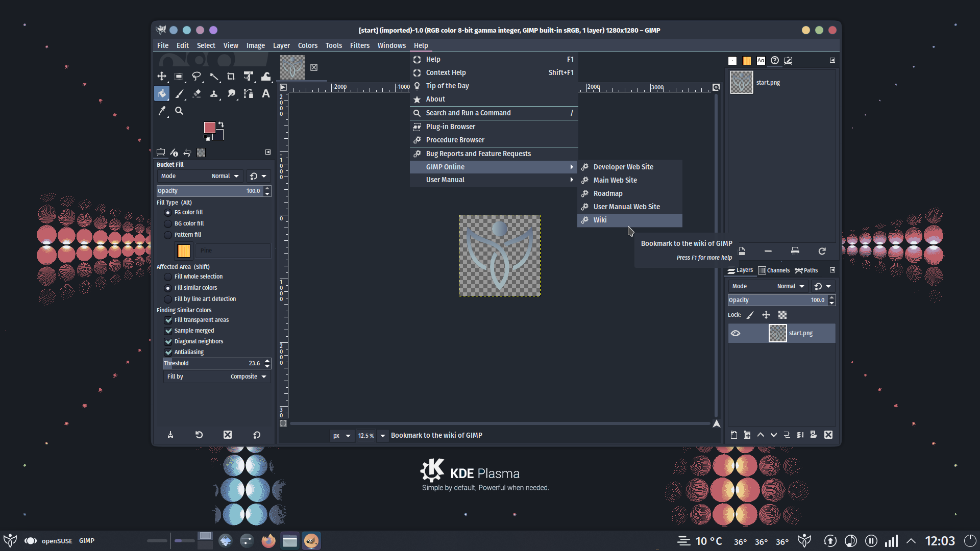Select the Clone stamp tool
Viewport: 980px width, 551px height.
(x=214, y=93)
